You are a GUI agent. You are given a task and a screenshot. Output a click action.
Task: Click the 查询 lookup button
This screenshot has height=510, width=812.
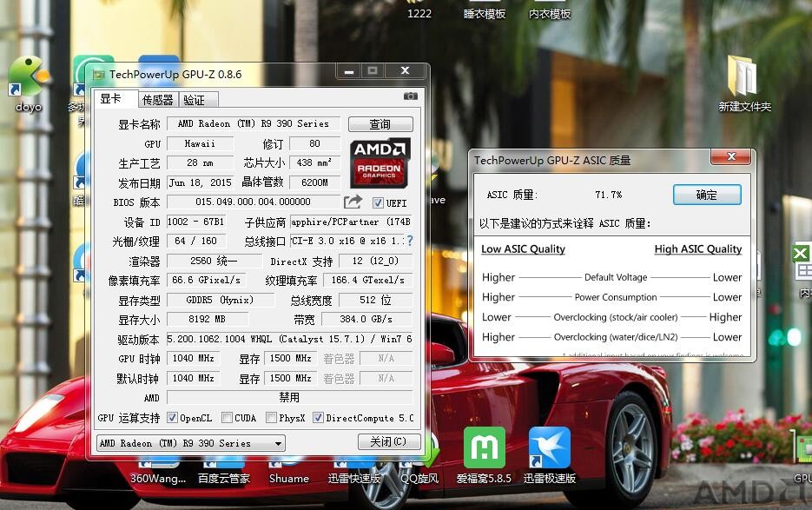click(x=380, y=124)
